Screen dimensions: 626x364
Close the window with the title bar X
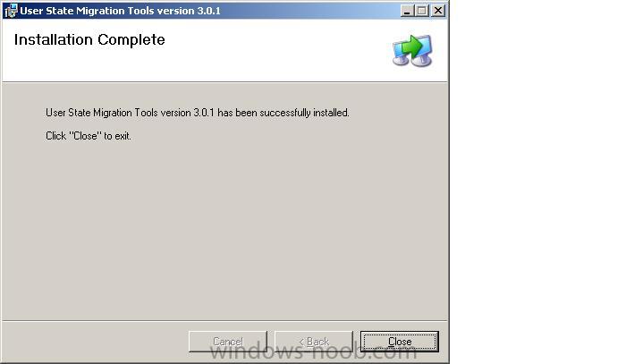438,11
